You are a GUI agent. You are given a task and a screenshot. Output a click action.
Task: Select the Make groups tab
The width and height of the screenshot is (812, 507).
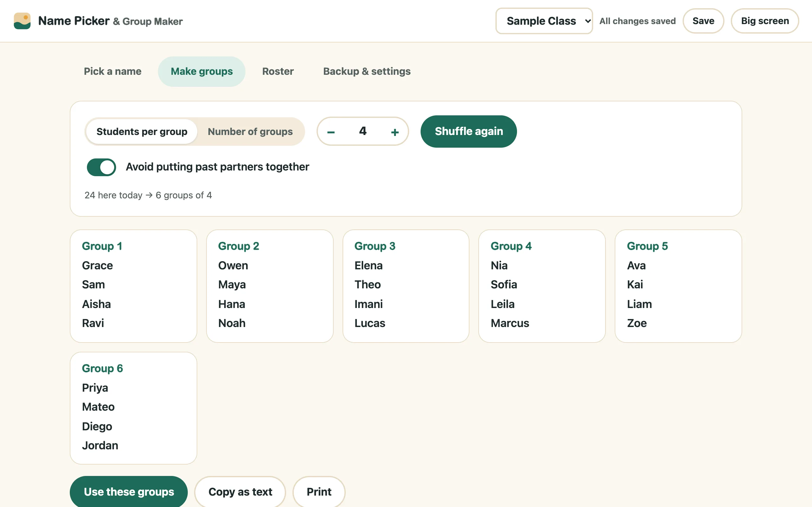pos(202,71)
